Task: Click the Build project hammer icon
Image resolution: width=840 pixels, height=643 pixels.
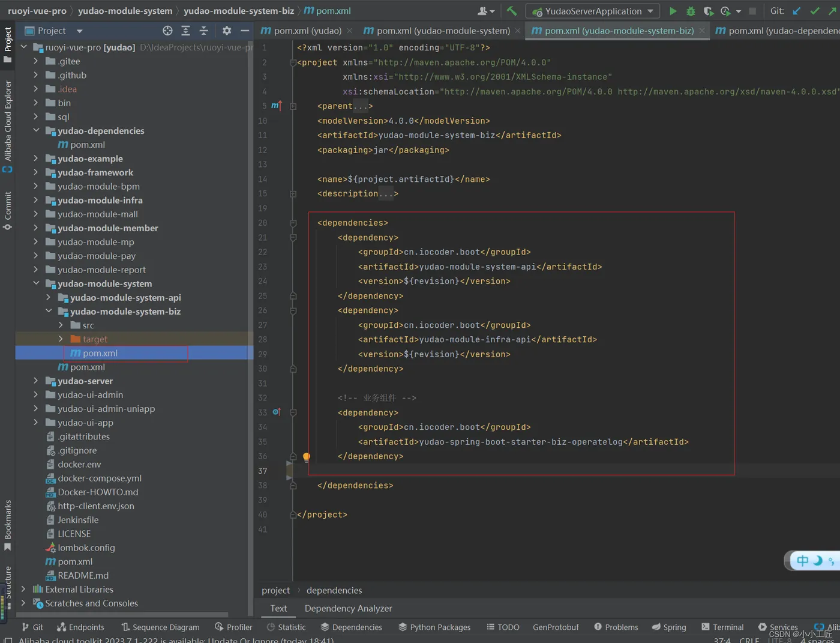Action: click(x=512, y=11)
